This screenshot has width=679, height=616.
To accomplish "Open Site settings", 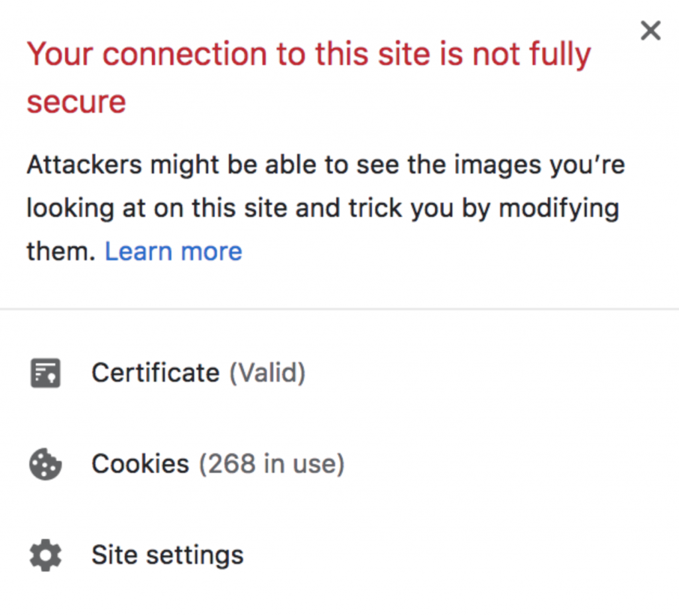I will click(167, 555).
